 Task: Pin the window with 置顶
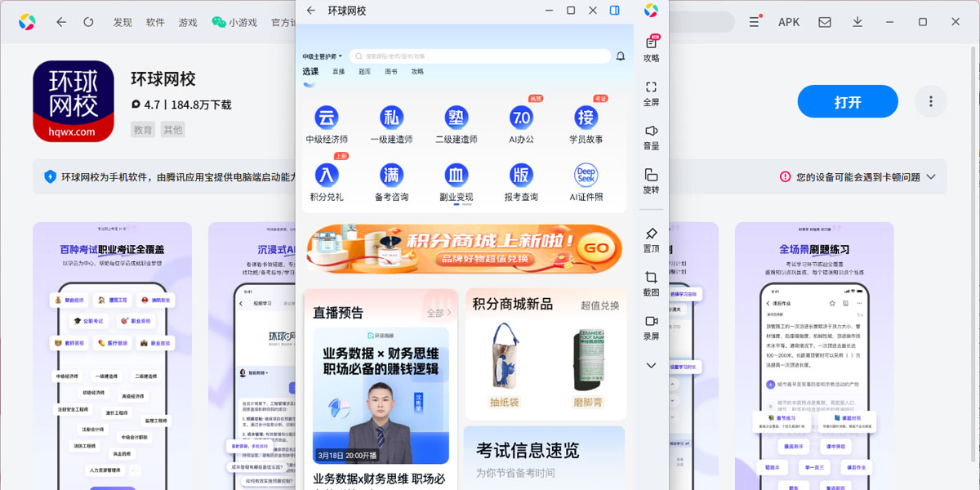pyautogui.click(x=651, y=240)
